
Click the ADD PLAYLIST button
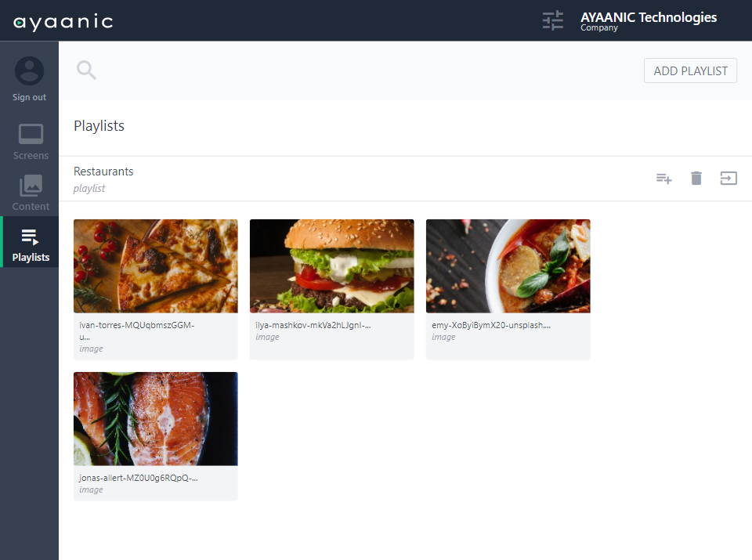[690, 70]
